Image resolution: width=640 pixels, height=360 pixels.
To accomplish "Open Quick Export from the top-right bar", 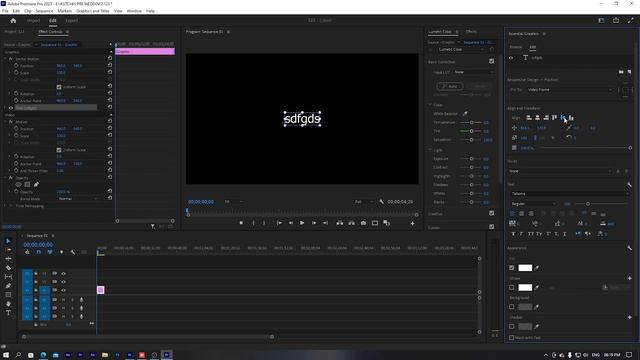I will click(x=616, y=20).
